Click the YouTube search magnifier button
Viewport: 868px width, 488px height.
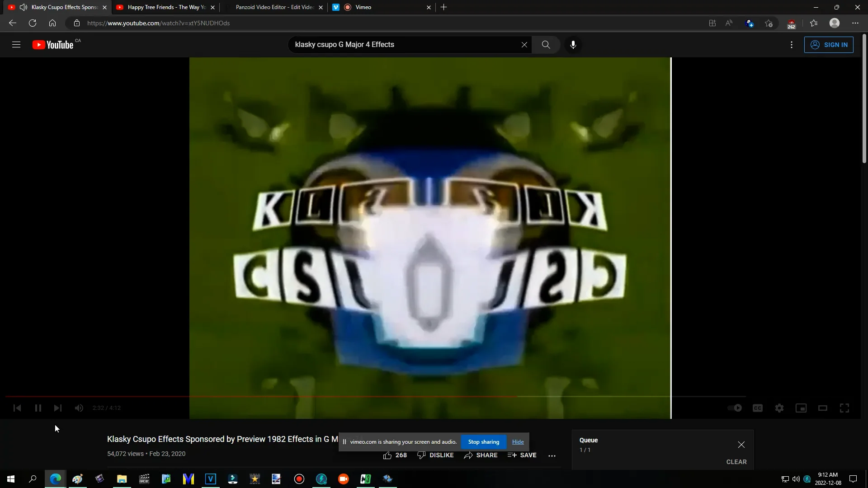tap(546, 45)
